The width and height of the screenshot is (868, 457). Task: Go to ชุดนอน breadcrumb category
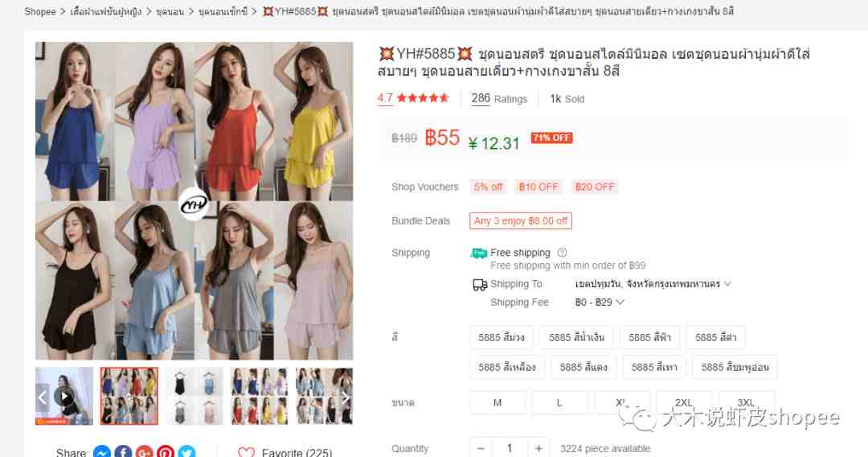point(170,11)
